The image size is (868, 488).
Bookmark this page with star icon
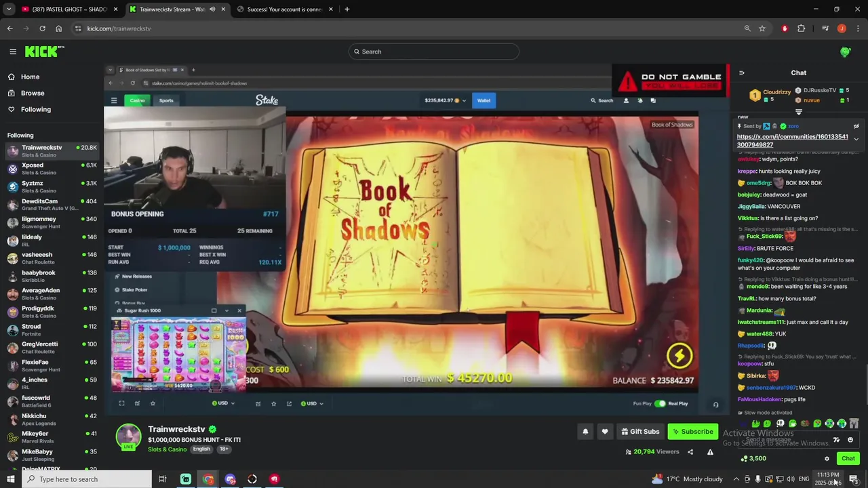pyautogui.click(x=762, y=28)
